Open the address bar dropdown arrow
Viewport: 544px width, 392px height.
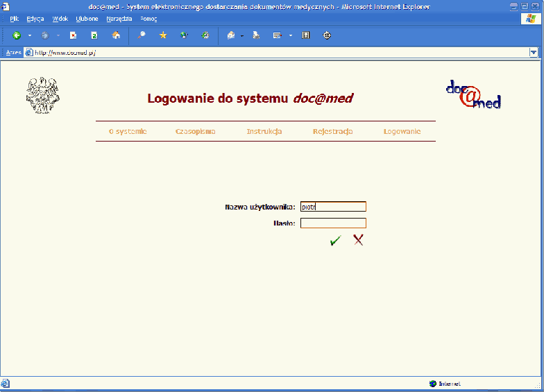pos(533,52)
